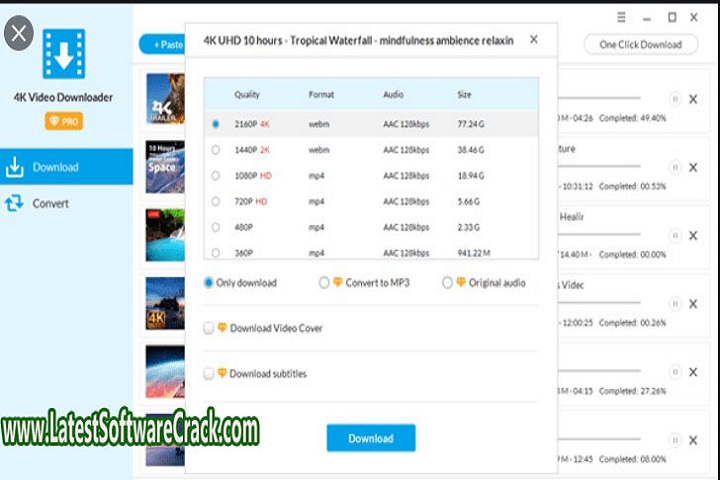720x480 pixels.
Task: Choose Original audio option
Action: 447,282
